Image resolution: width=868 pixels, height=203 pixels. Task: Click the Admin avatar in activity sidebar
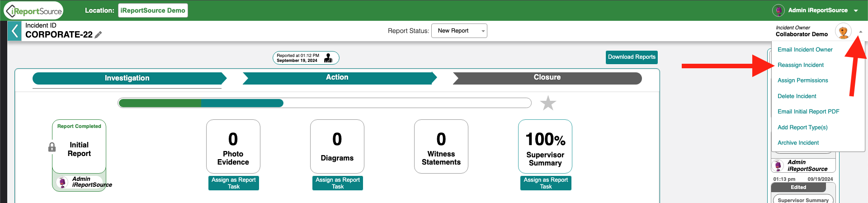pyautogui.click(x=778, y=165)
